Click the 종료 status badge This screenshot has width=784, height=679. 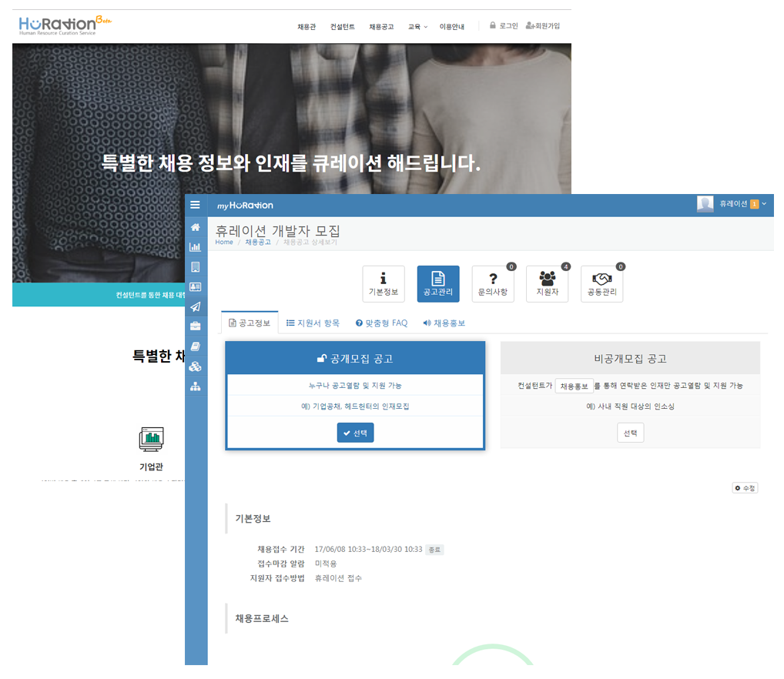(x=434, y=550)
